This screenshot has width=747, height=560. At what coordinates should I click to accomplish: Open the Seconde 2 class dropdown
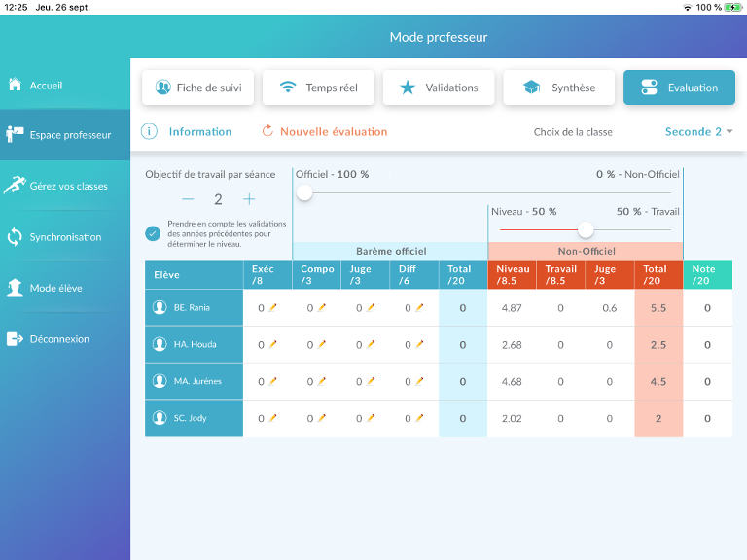point(698,131)
